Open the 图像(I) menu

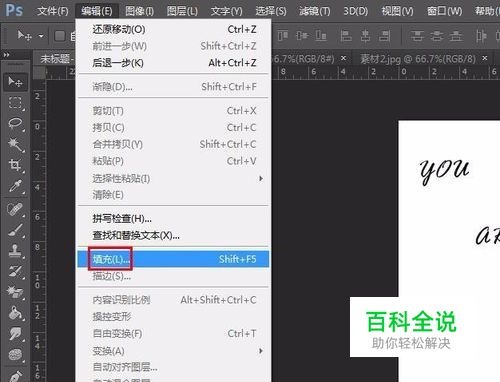(x=139, y=11)
